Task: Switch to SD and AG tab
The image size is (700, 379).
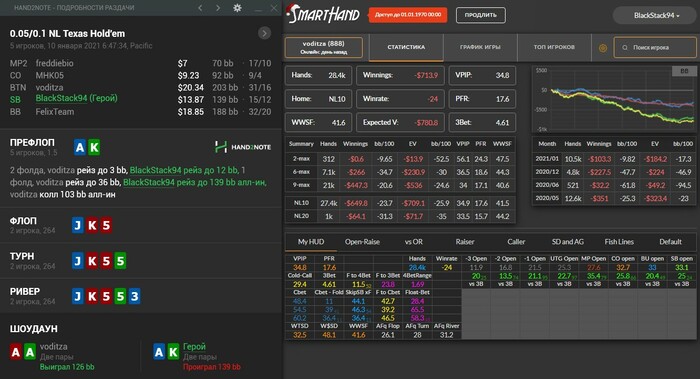Action: [567, 242]
